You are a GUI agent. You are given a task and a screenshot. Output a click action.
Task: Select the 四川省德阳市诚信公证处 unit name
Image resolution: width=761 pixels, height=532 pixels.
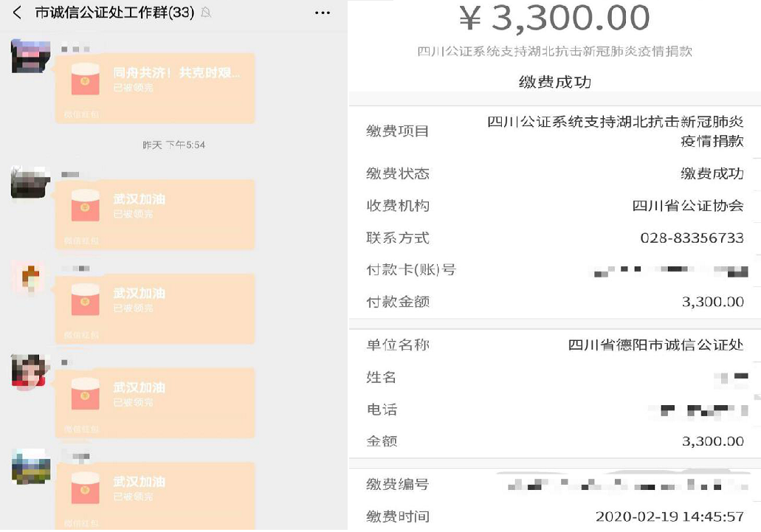click(x=655, y=345)
